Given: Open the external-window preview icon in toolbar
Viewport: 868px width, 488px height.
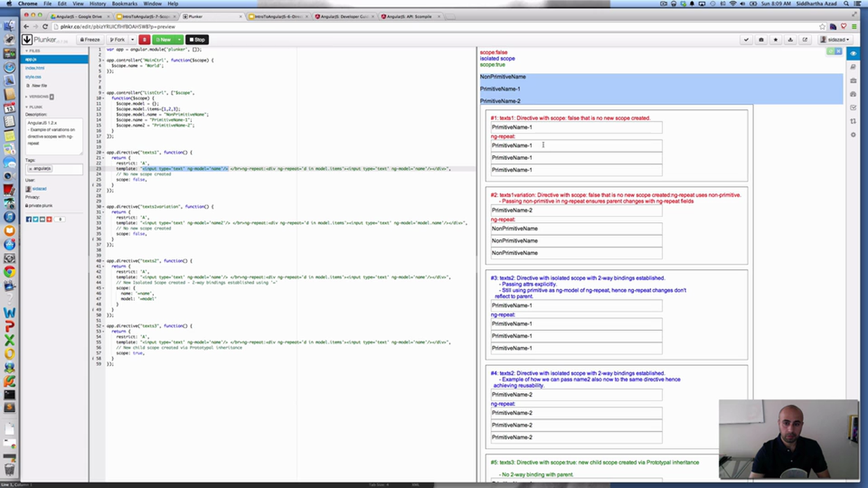Looking at the screenshot, I should pos(805,40).
